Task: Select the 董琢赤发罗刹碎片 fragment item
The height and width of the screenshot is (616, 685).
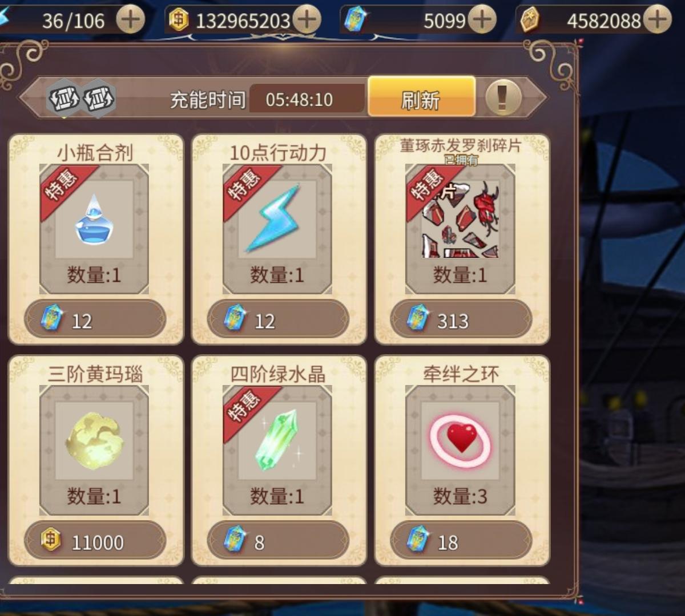Action: point(460,229)
